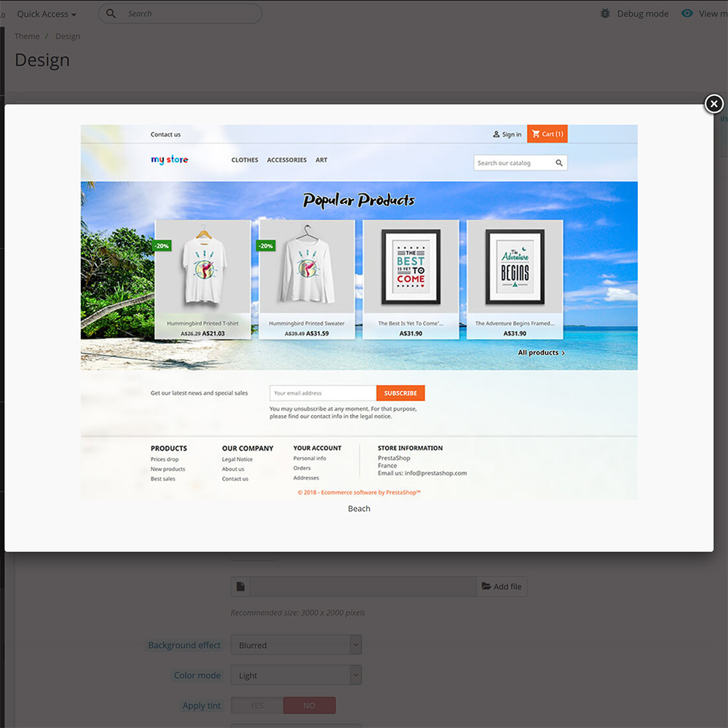Click the Background effect label
728x728 pixels.
tap(184, 645)
